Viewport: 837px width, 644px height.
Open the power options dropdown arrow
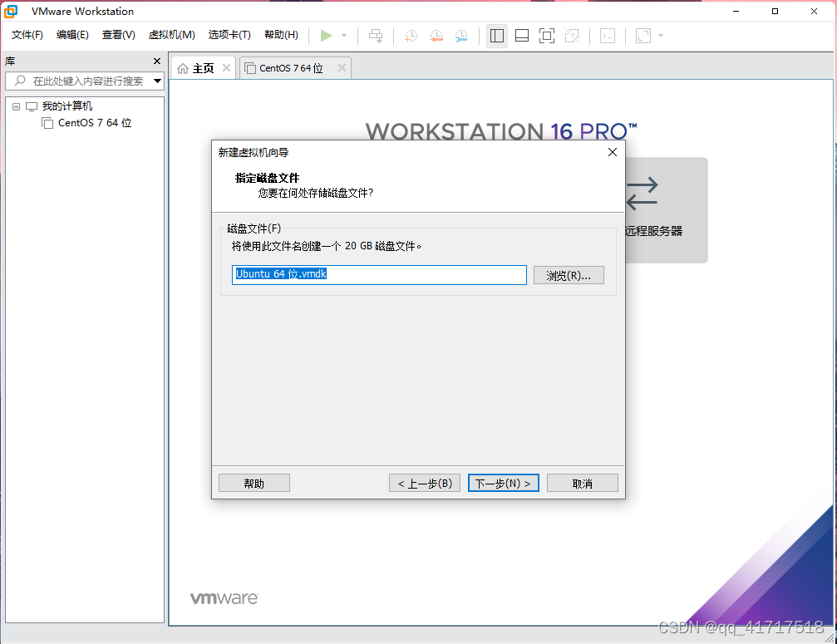(344, 36)
